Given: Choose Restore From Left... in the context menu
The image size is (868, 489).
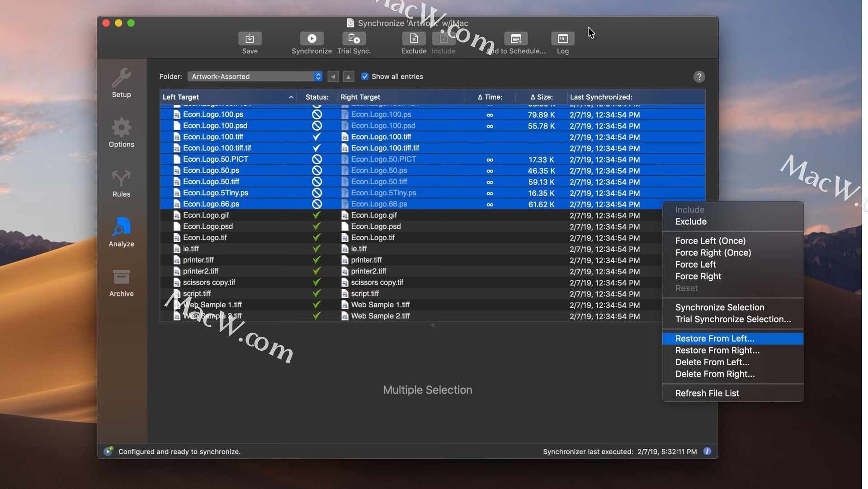Looking at the screenshot, I should [x=714, y=339].
